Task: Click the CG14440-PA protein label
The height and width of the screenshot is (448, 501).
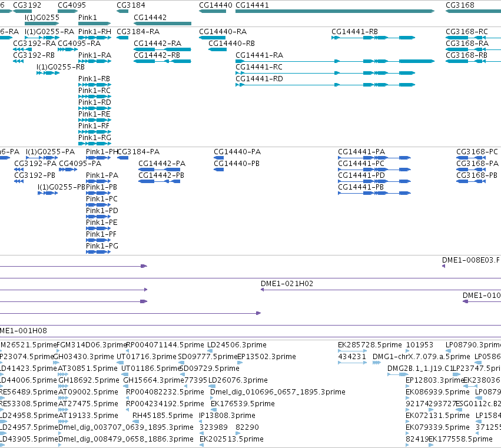Action: point(237,152)
